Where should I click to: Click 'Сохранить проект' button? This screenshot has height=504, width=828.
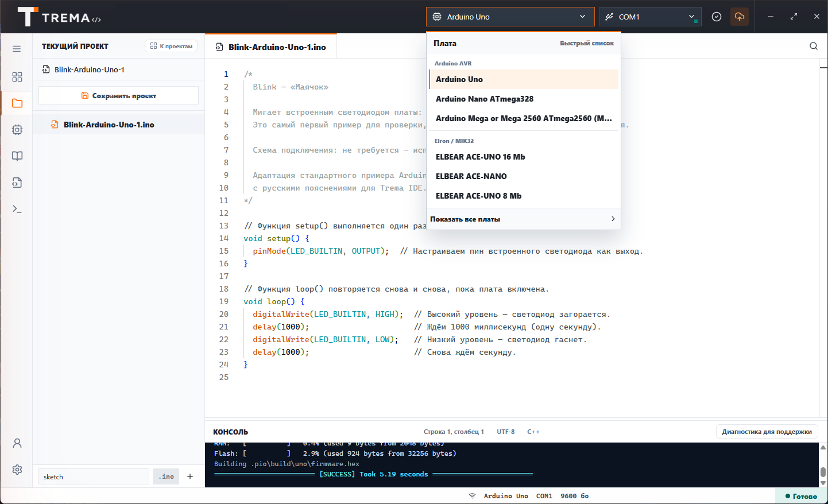[x=118, y=95]
